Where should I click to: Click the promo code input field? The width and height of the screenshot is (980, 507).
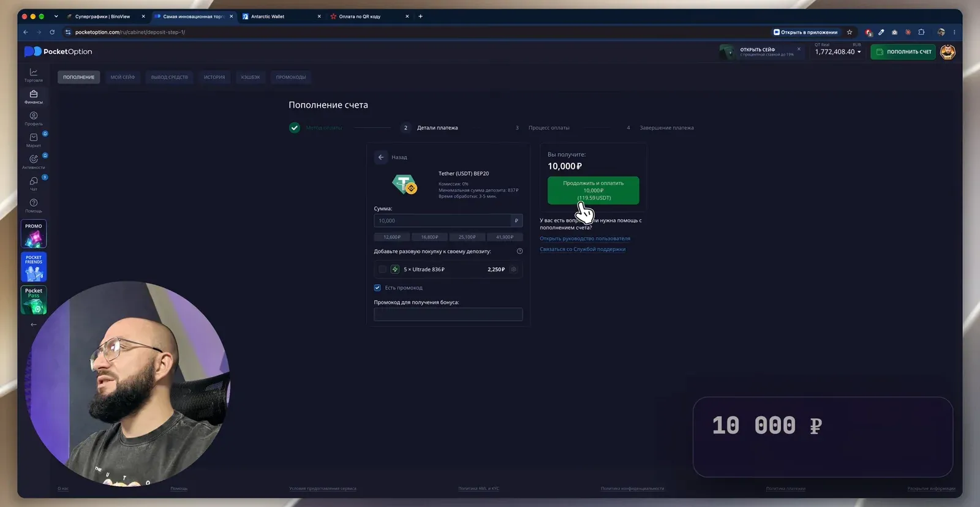(448, 314)
